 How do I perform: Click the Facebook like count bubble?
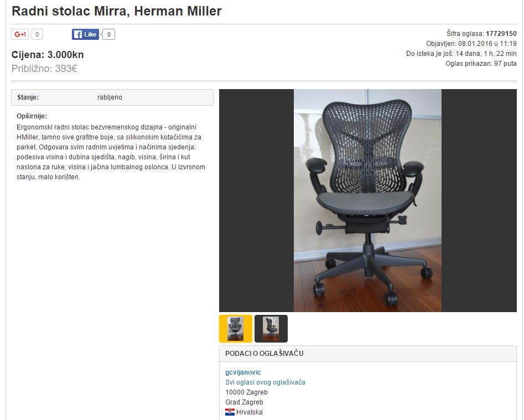coord(108,34)
